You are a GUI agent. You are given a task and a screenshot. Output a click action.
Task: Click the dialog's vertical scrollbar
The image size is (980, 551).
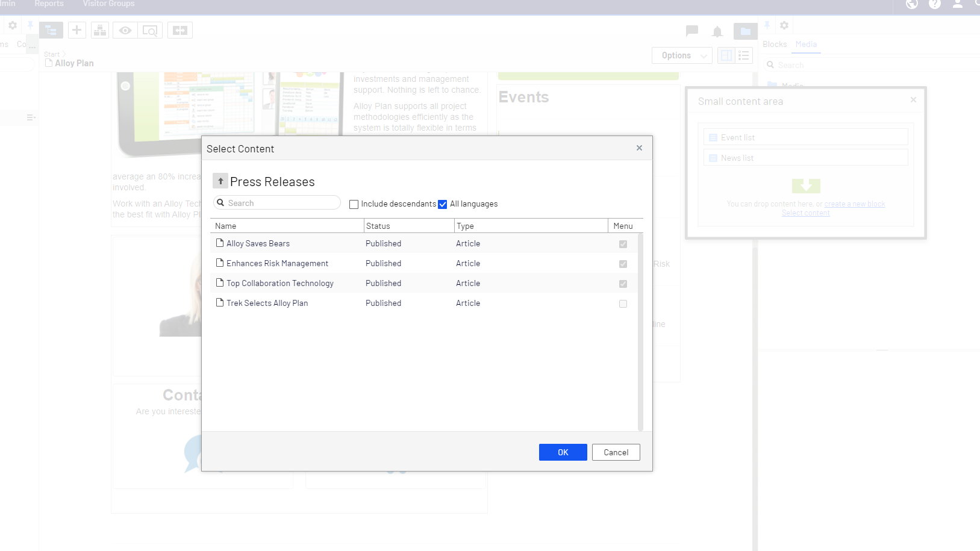[x=640, y=332]
